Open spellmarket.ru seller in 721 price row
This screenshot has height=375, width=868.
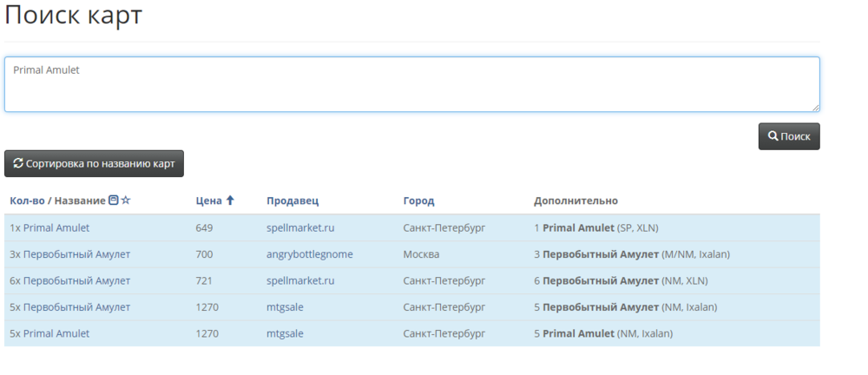click(x=300, y=280)
